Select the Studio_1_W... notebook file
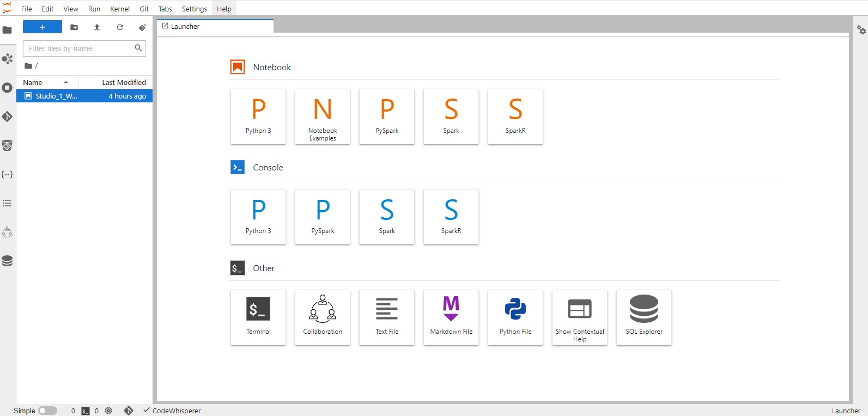 click(84, 96)
